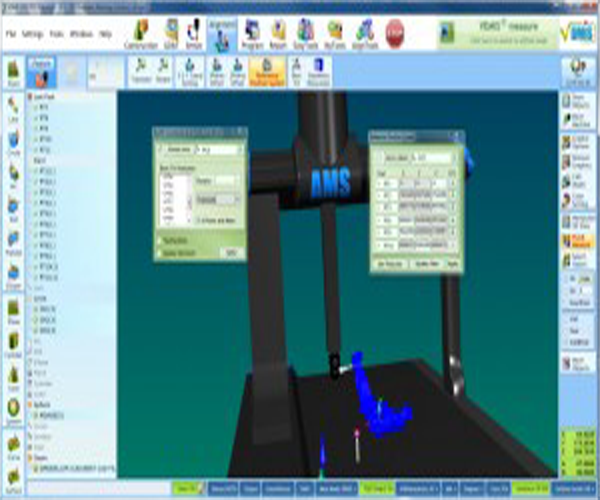
Task: Open the File menu
Action: tap(10, 34)
